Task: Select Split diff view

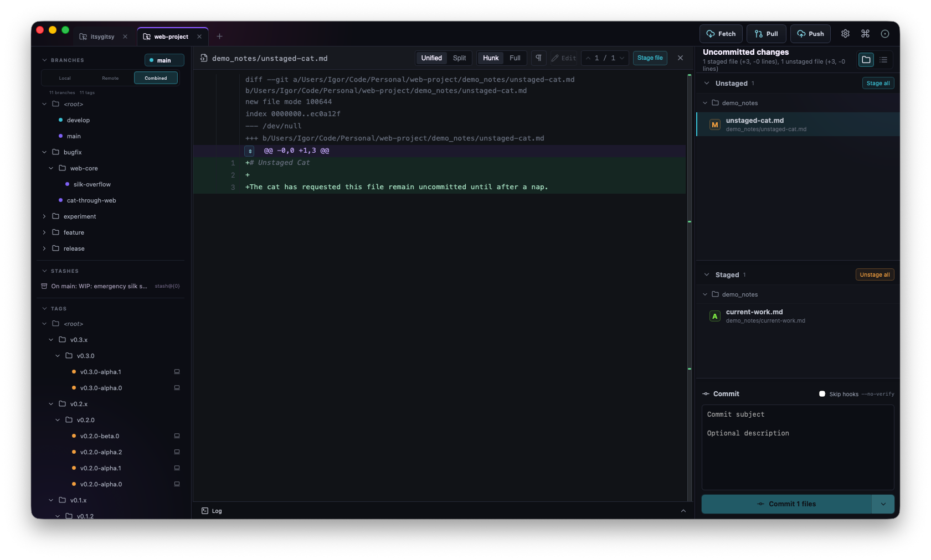Action: tap(459, 58)
